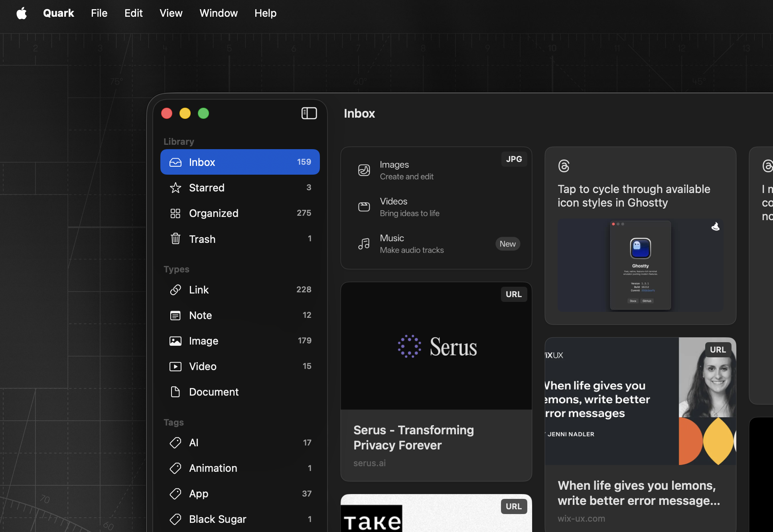Screen dimensions: 773x532
Task: Click the Threads logo on Ghostty card
Action: pyautogui.click(x=564, y=166)
